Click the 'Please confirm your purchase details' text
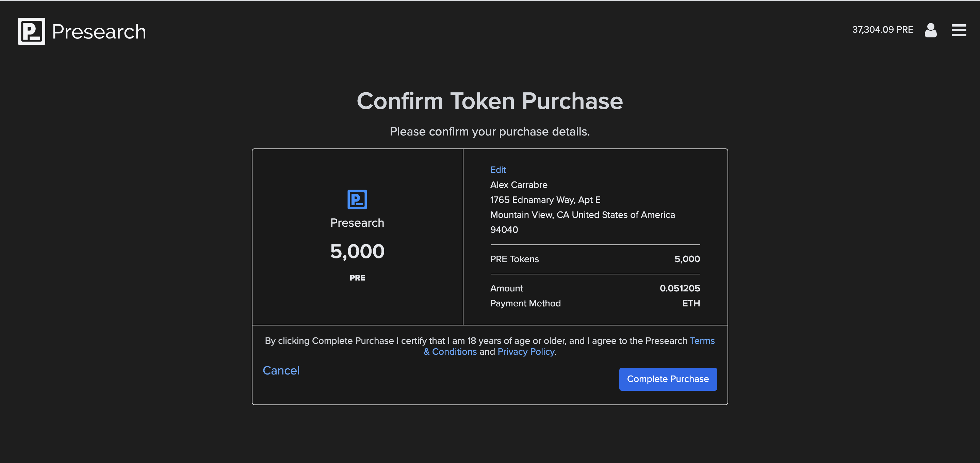 490,132
